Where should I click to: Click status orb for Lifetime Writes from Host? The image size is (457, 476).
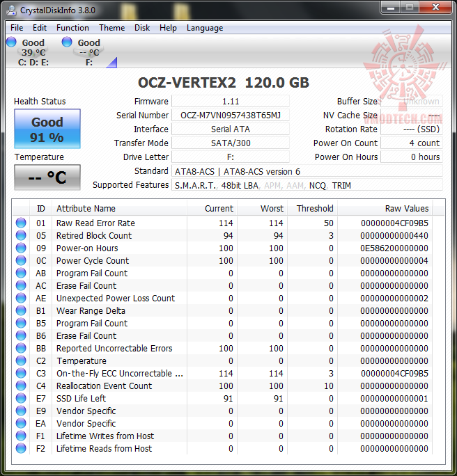[x=21, y=436]
